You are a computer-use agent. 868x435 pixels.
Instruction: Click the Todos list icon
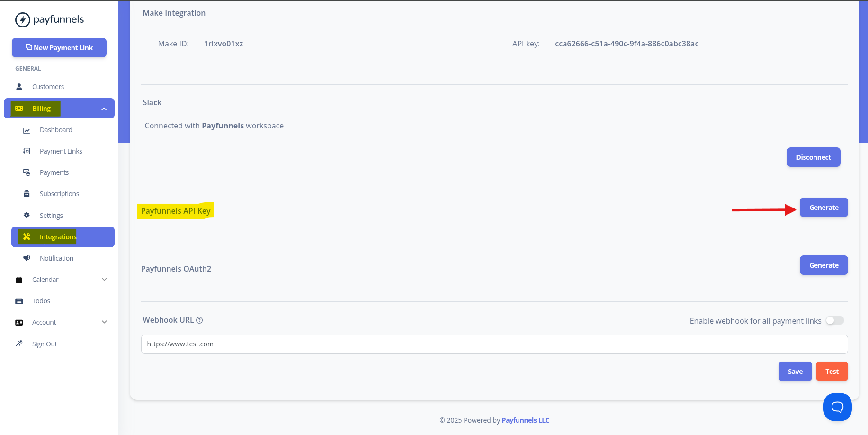pos(19,301)
